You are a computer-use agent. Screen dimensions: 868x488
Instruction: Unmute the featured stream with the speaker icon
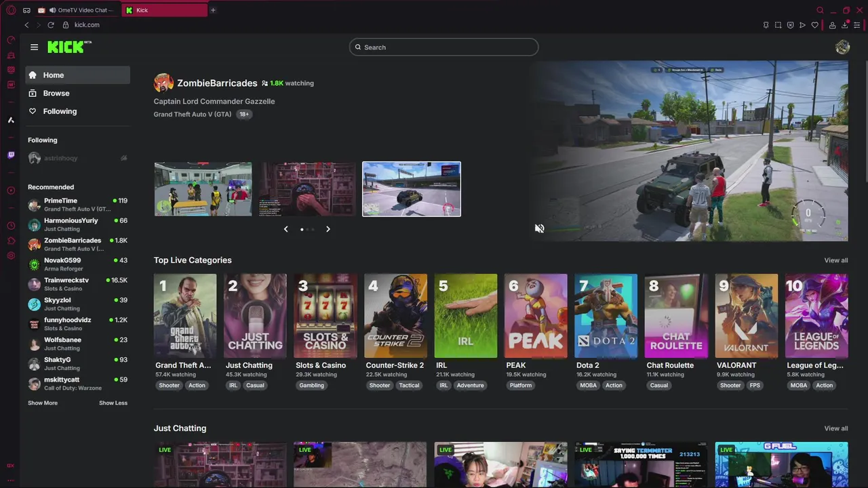point(539,228)
